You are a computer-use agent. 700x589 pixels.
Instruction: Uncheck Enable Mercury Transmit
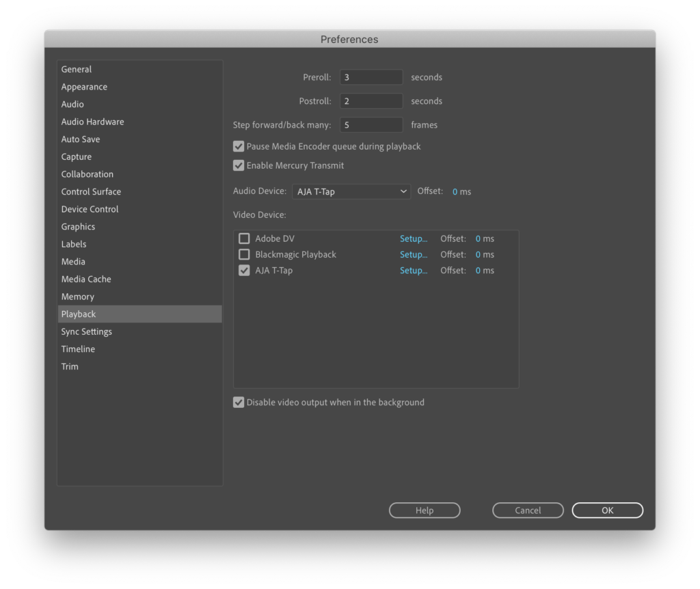239,165
